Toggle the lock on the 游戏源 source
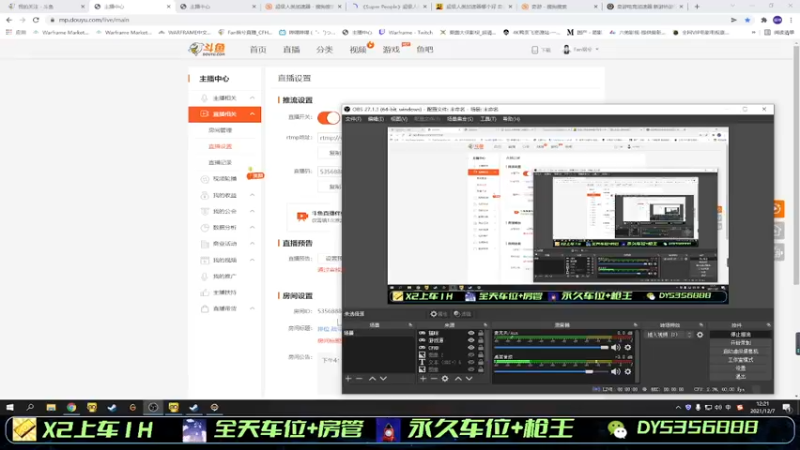The width and height of the screenshot is (800, 450). (481, 340)
